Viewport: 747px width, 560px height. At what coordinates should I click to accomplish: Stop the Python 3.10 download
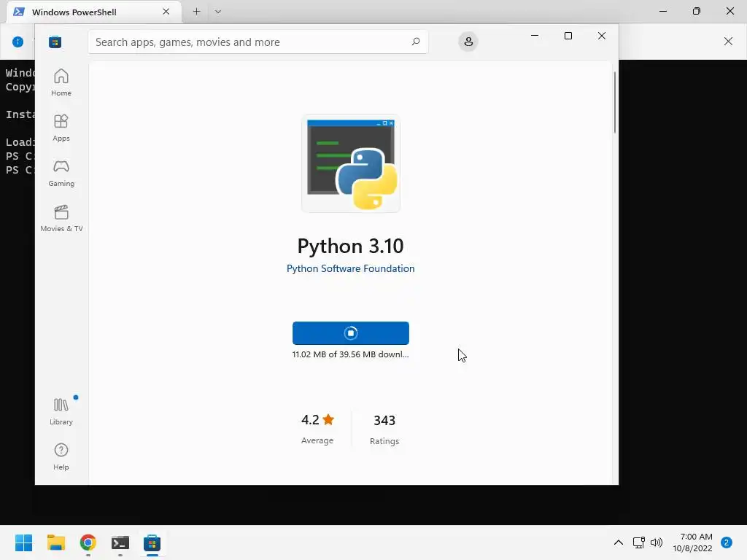[351, 332]
